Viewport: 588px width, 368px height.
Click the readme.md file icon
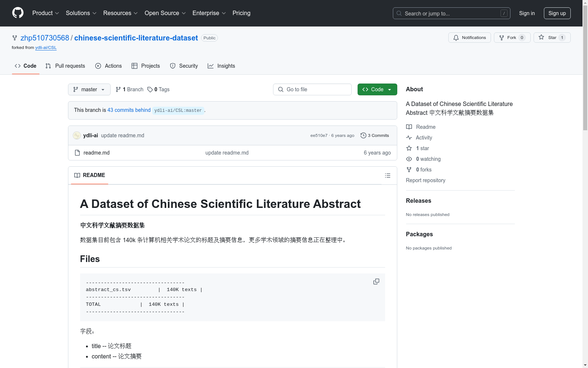[77, 153]
